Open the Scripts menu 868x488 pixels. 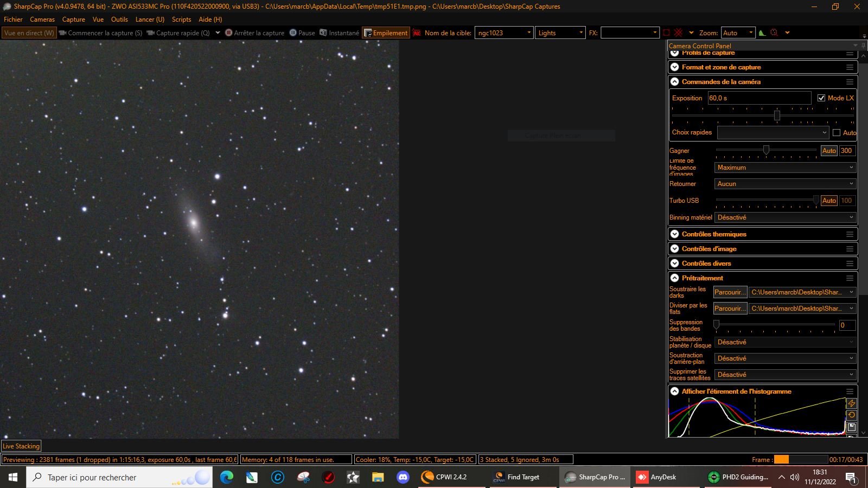[x=181, y=20]
